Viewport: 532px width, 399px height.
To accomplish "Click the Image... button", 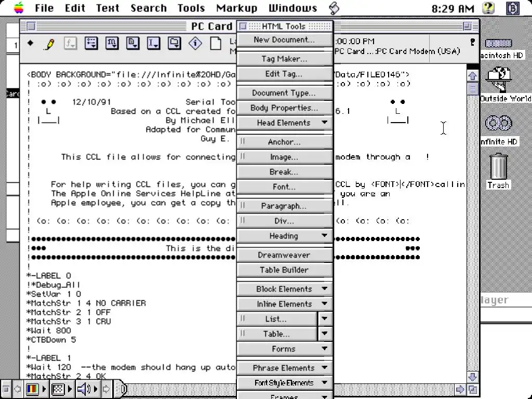I will pos(284,157).
